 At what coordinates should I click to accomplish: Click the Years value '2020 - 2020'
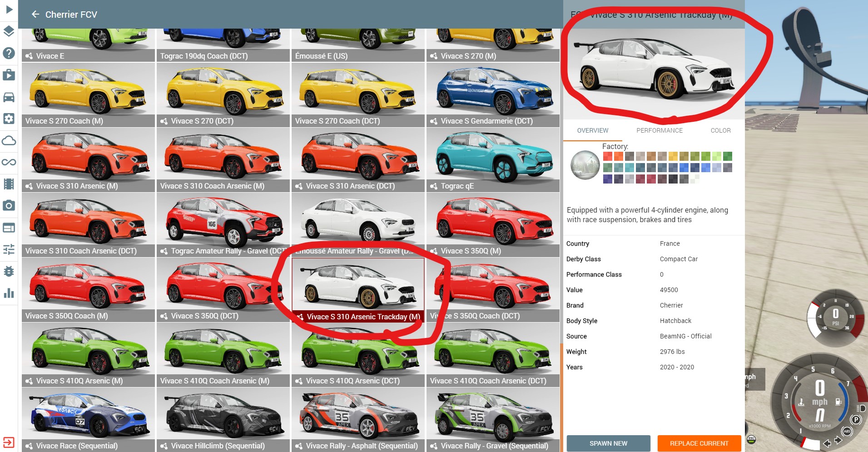[x=677, y=367]
